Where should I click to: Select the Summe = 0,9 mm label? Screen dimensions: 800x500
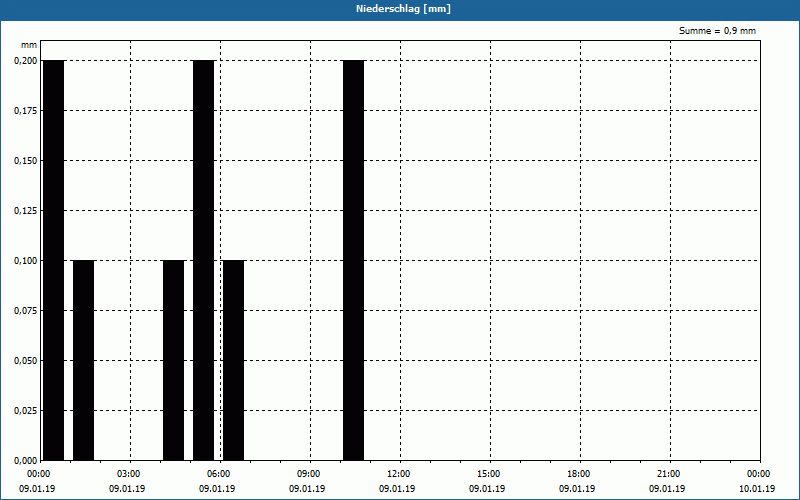click(717, 31)
